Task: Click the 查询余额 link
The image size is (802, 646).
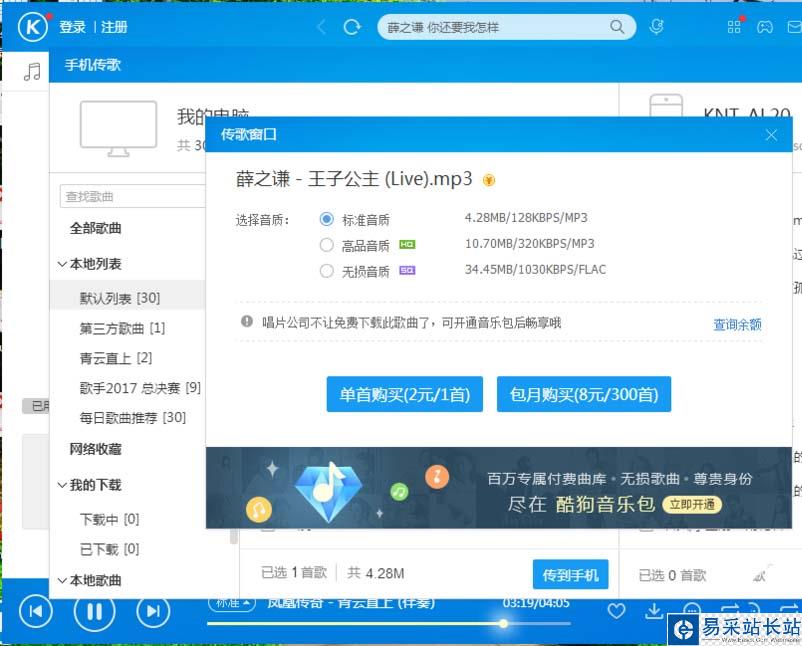Action: 737,324
